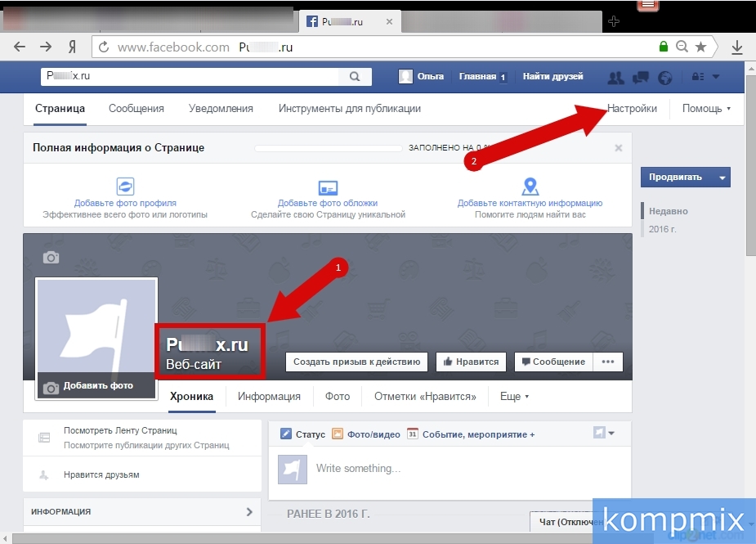Open the friend requests icon
756x544 pixels.
click(616, 77)
